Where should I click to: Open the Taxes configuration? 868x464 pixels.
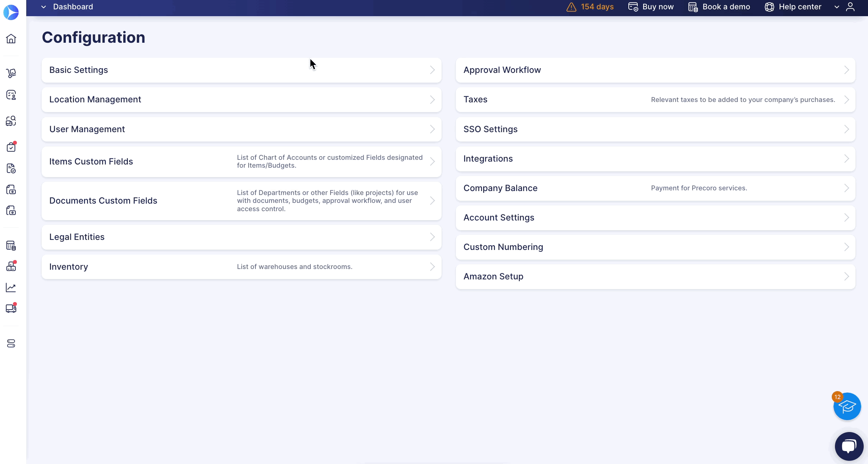[x=655, y=99]
